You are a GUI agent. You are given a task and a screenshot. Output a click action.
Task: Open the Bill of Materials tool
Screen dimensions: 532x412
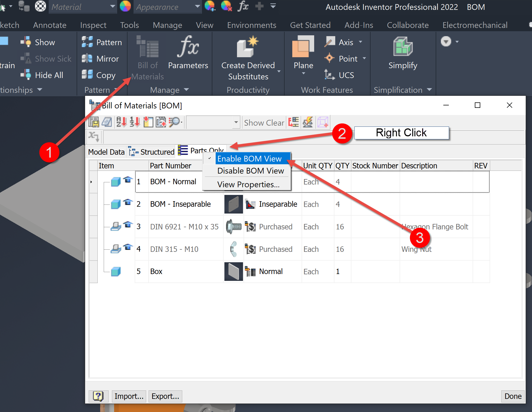[x=148, y=55]
